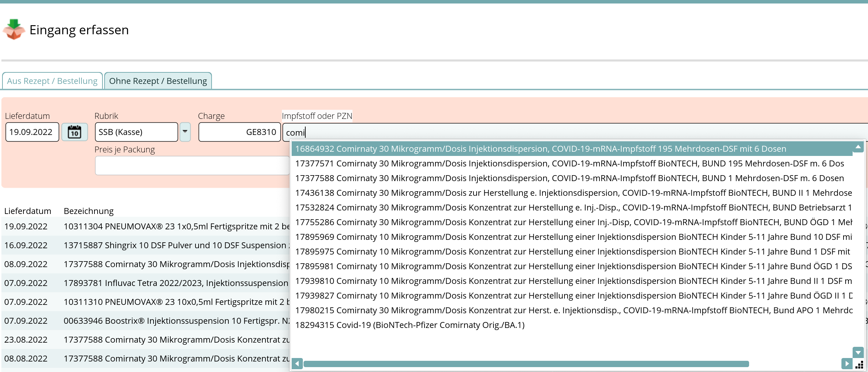Viewport: 868px width, 372px height.
Task: Click the Preis je Packung input
Action: pyautogui.click(x=192, y=165)
